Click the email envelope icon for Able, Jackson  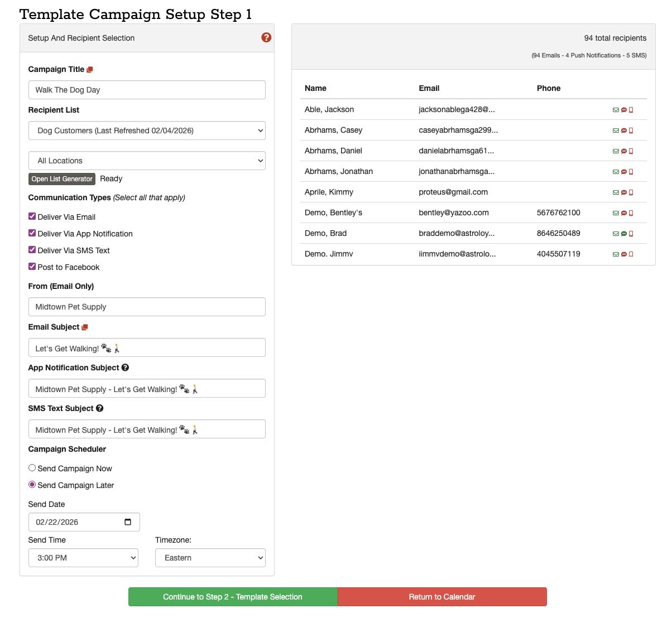tap(616, 110)
